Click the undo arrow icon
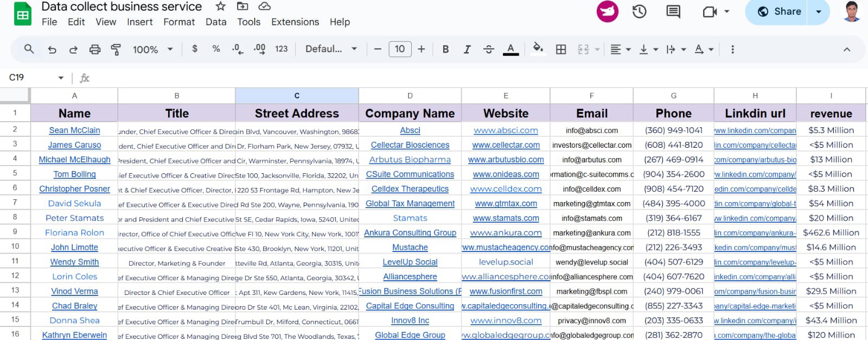This screenshot has width=868, height=340. [52, 49]
